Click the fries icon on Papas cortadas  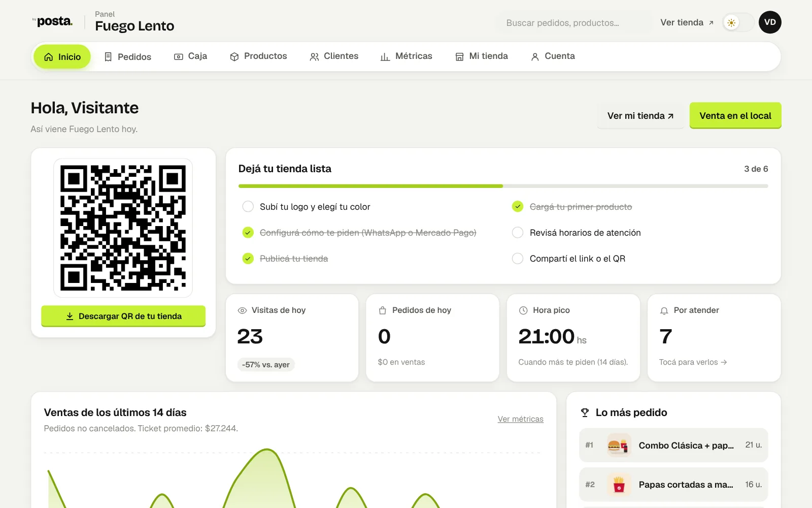tap(618, 485)
